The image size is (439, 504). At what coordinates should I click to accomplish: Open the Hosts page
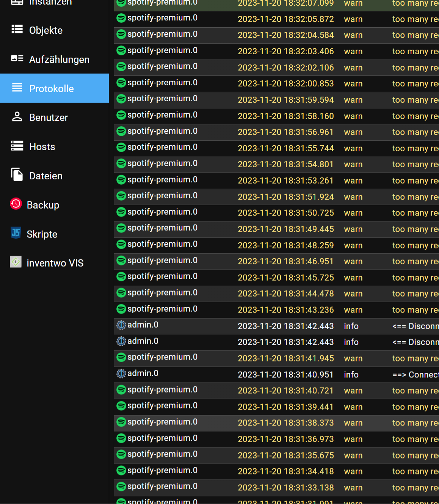pyautogui.click(x=54, y=147)
